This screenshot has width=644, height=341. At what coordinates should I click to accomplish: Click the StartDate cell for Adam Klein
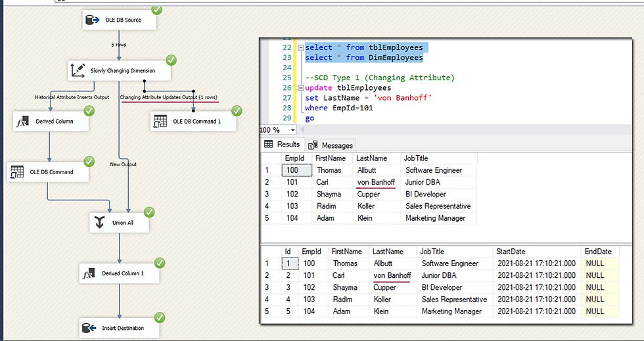point(537,311)
